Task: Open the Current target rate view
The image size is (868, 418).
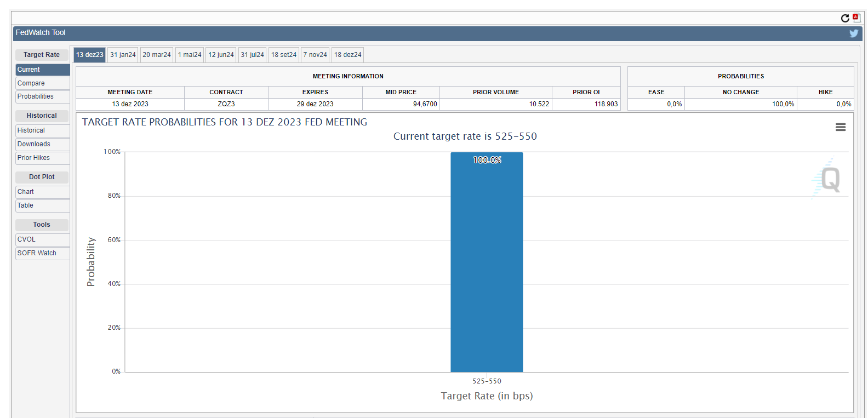Action: pos(43,70)
